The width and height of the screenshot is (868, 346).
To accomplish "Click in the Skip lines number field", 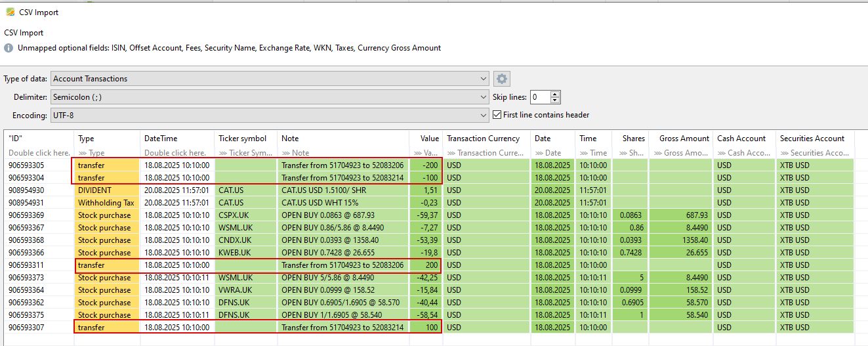I will (x=540, y=97).
